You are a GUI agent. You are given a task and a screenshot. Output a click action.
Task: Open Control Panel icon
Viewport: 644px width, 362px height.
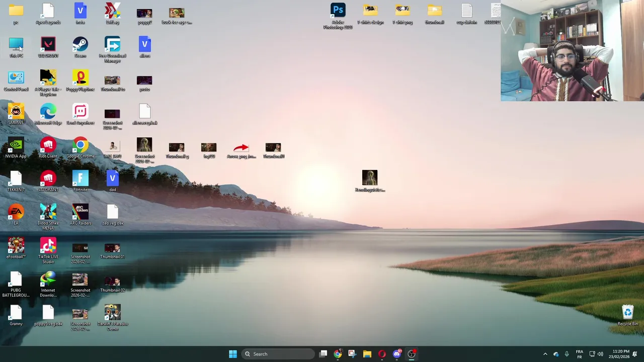(x=16, y=81)
